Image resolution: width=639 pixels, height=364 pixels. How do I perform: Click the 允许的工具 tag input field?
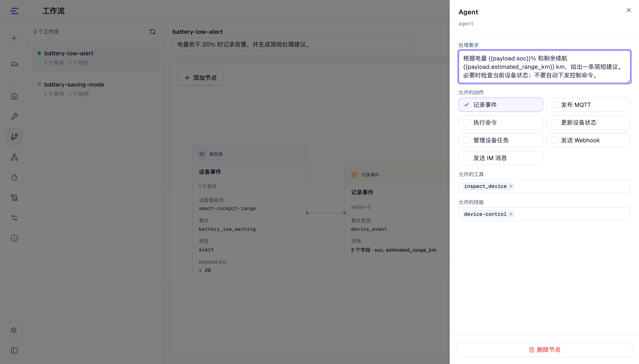click(x=544, y=186)
